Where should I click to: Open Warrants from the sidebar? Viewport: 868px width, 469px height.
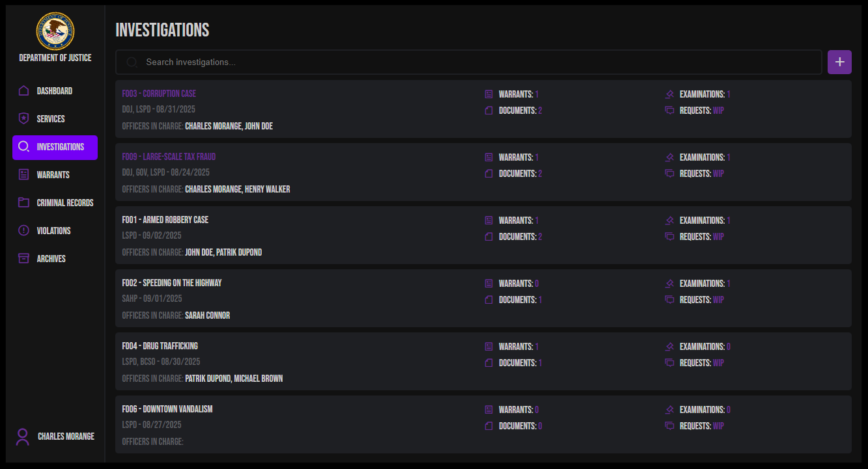[22, 174]
